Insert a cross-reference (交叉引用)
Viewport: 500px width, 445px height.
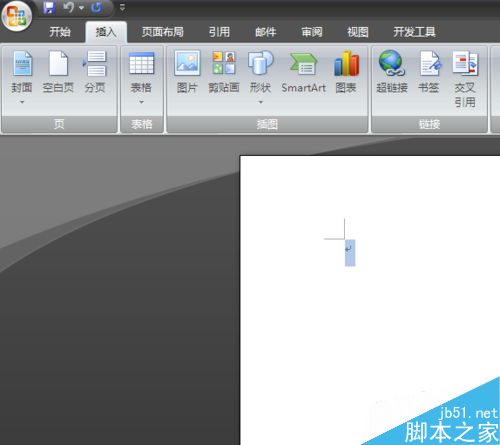coord(465,79)
